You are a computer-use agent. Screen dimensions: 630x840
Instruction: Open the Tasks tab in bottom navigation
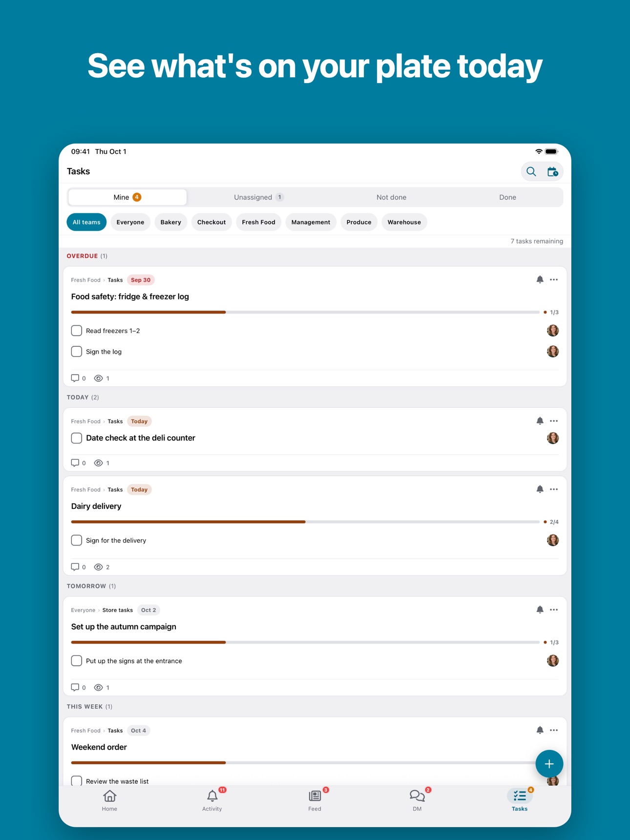point(520,801)
